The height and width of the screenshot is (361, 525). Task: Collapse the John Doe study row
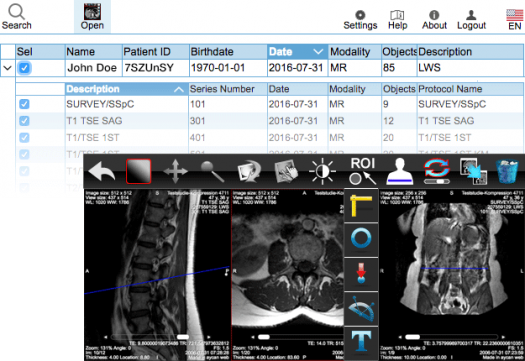click(7, 68)
